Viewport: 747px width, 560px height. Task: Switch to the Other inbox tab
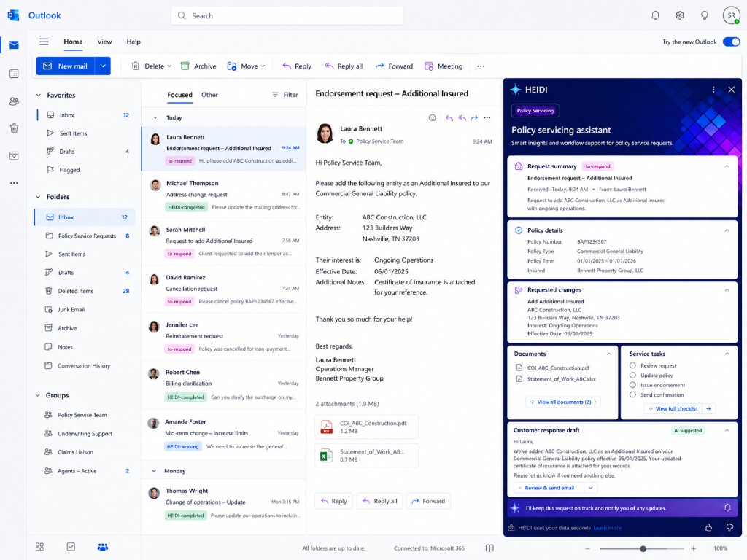(209, 95)
